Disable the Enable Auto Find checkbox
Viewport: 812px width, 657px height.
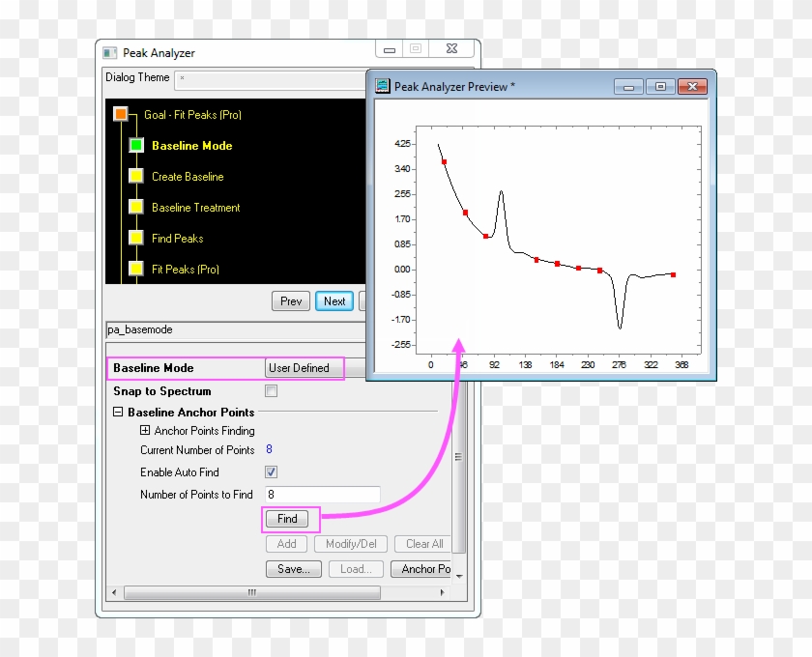click(271, 471)
